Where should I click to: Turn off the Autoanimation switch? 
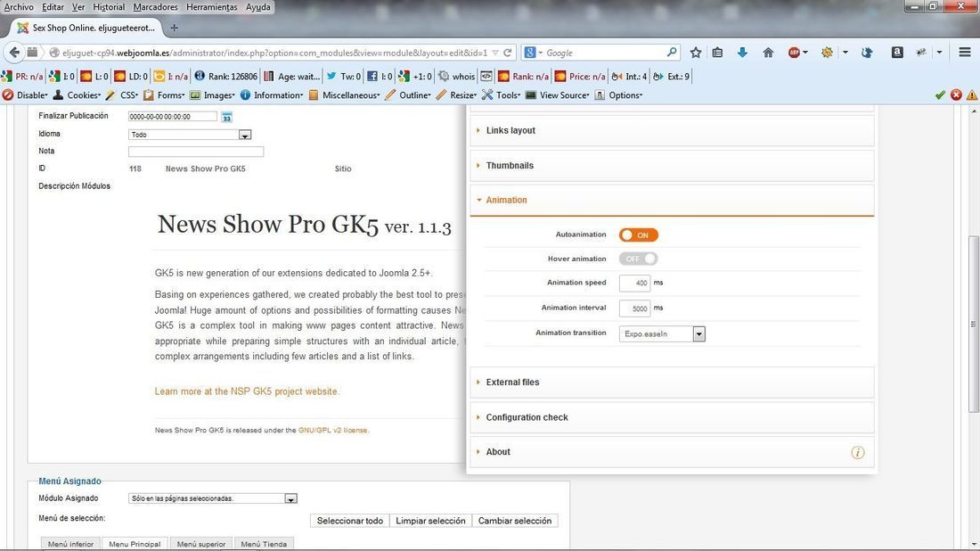pos(638,235)
